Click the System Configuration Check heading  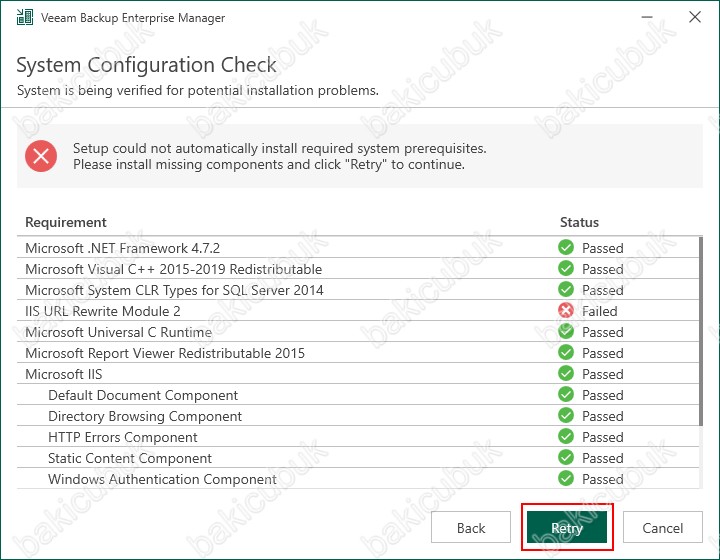[x=146, y=65]
